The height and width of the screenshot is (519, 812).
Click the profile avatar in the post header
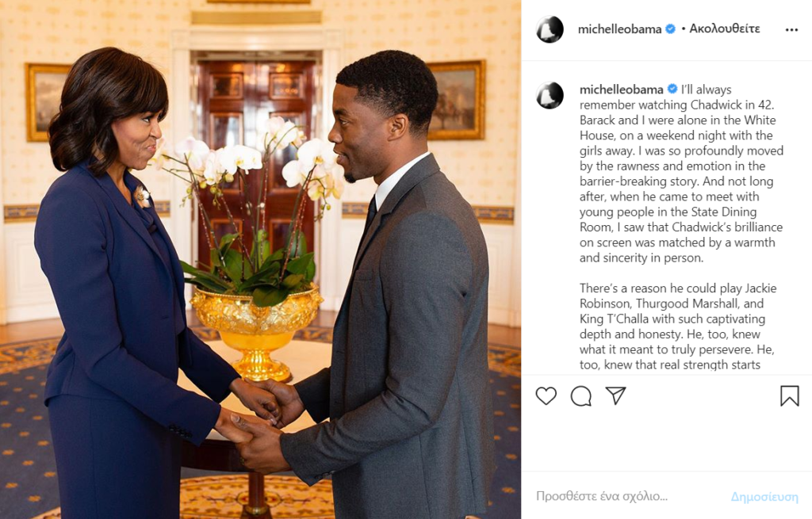coord(550,29)
